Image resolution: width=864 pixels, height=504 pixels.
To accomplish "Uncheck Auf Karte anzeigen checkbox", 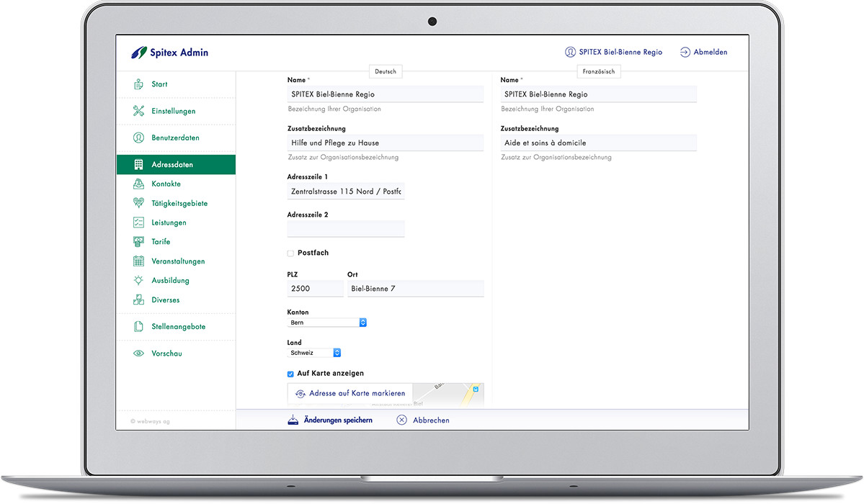I will [290, 374].
